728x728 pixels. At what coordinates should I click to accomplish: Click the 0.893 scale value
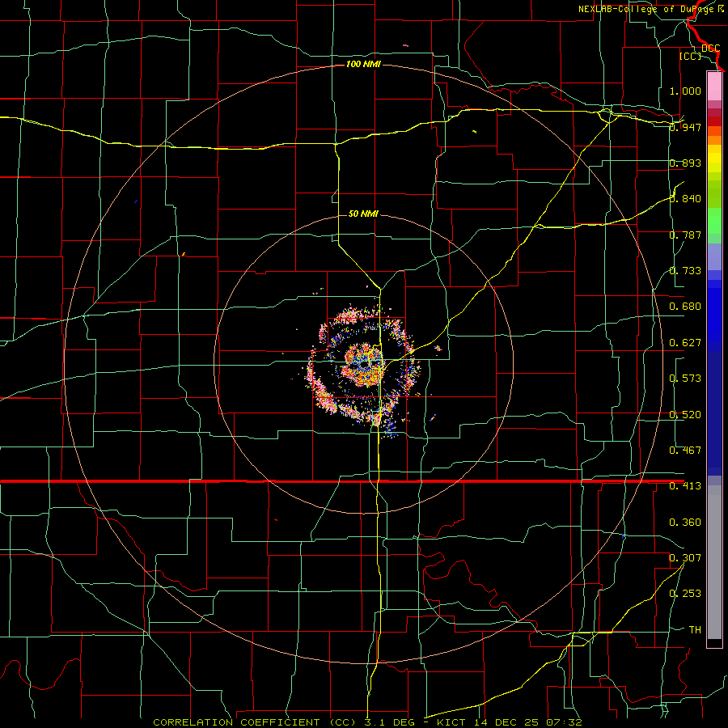(x=685, y=163)
